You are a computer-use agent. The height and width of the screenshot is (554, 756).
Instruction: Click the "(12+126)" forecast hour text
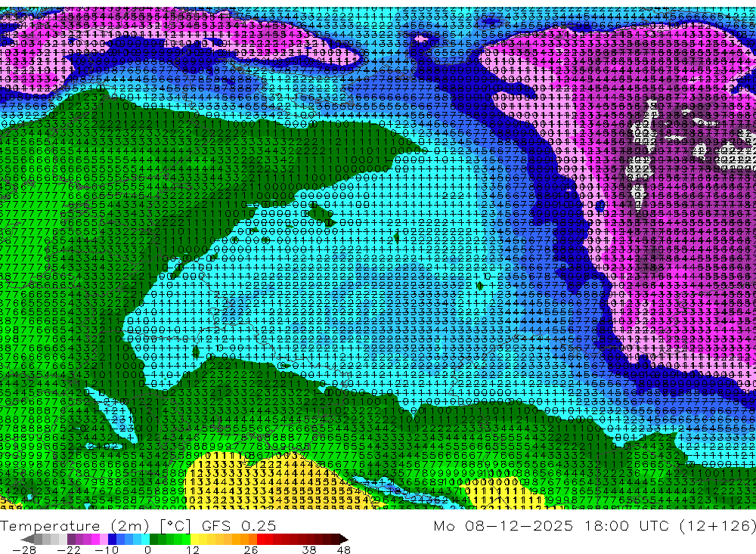pos(717,526)
